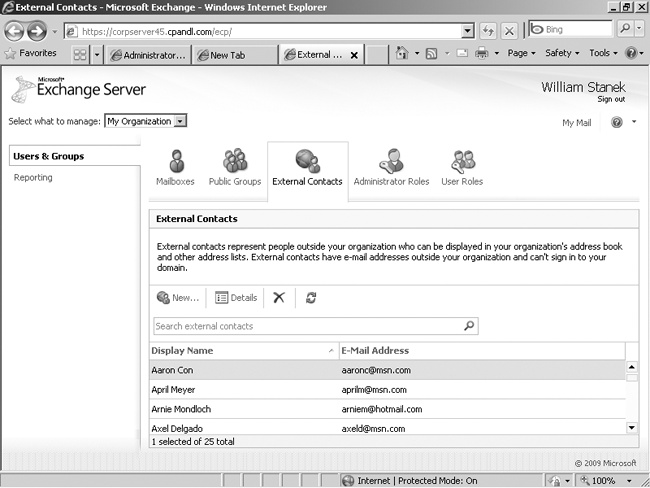The width and height of the screenshot is (650, 488).
Task: Switch to the Administrator browser tab
Action: (x=149, y=55)
